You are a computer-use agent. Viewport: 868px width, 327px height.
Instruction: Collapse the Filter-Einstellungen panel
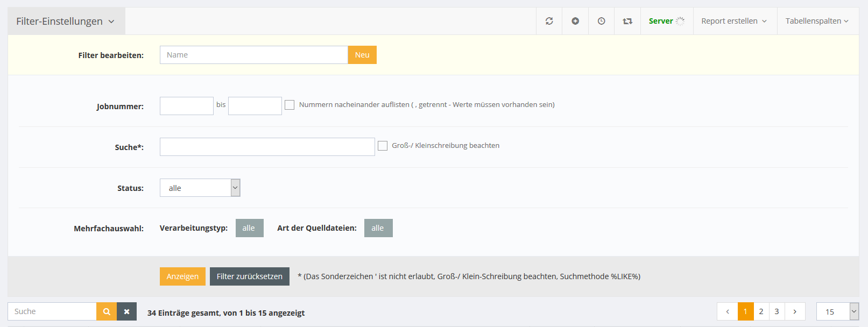click(x=66, y=21)
